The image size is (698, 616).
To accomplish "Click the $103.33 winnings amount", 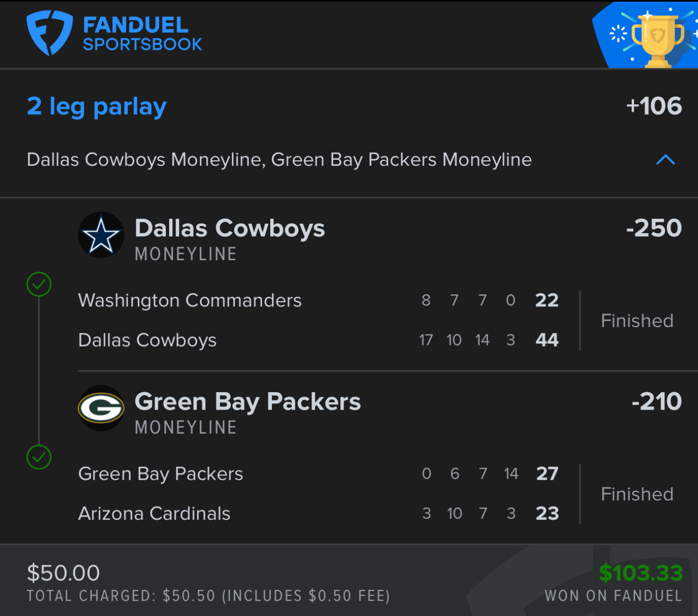I will pos(640,573).
